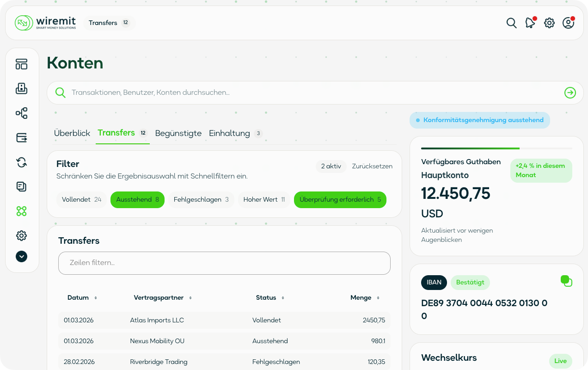Open the sidebar settings gear

point(22,235)
